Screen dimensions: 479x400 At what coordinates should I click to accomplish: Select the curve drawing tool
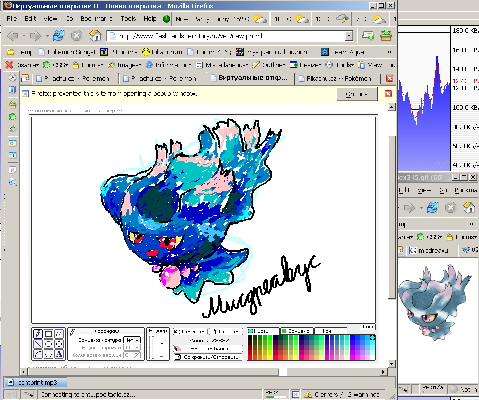click(x=38, y=354)
